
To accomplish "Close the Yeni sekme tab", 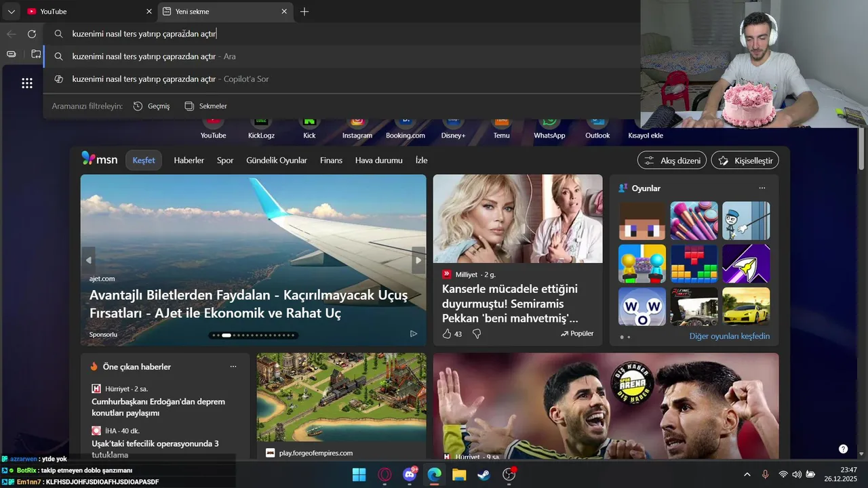I will [285, 12].
